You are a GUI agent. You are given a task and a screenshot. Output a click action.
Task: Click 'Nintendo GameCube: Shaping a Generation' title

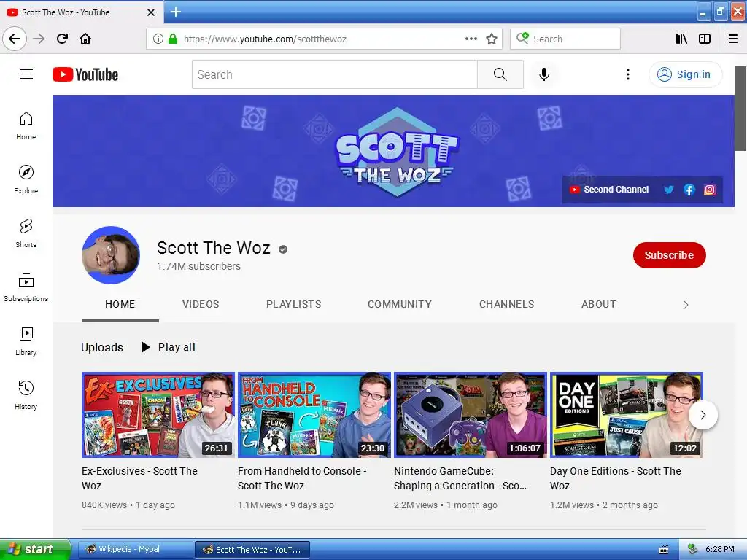460,478
